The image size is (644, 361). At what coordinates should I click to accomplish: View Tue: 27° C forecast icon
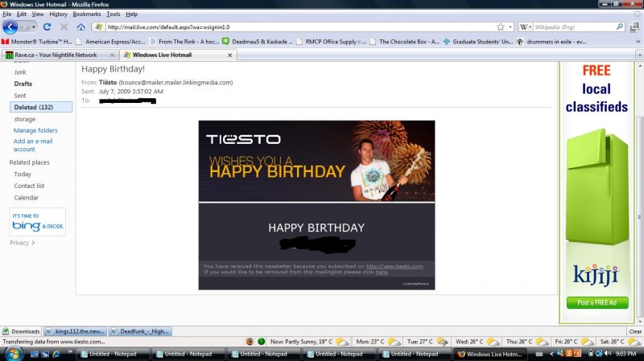click(442, 342)
